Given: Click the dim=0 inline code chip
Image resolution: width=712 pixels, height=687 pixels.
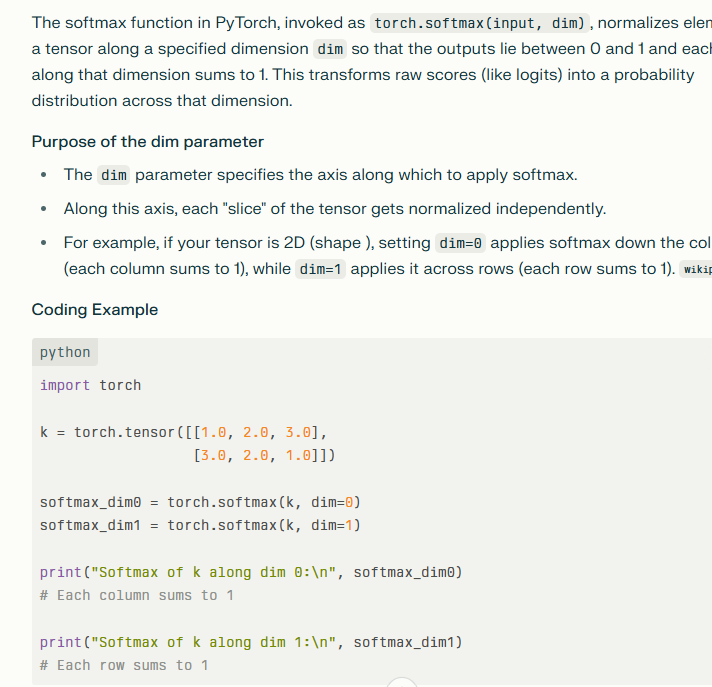Looking at the screenshot, I should click(x=461, y=243).
